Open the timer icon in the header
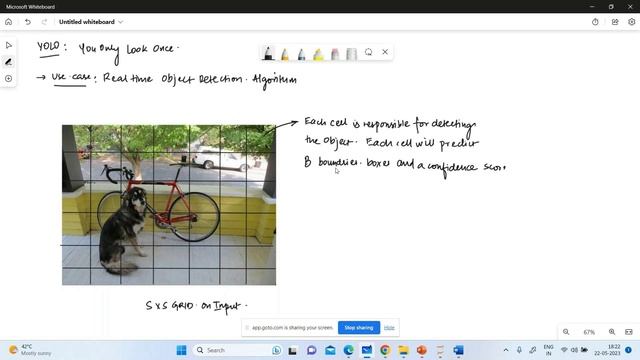The image size is (640, 360). 595,22
